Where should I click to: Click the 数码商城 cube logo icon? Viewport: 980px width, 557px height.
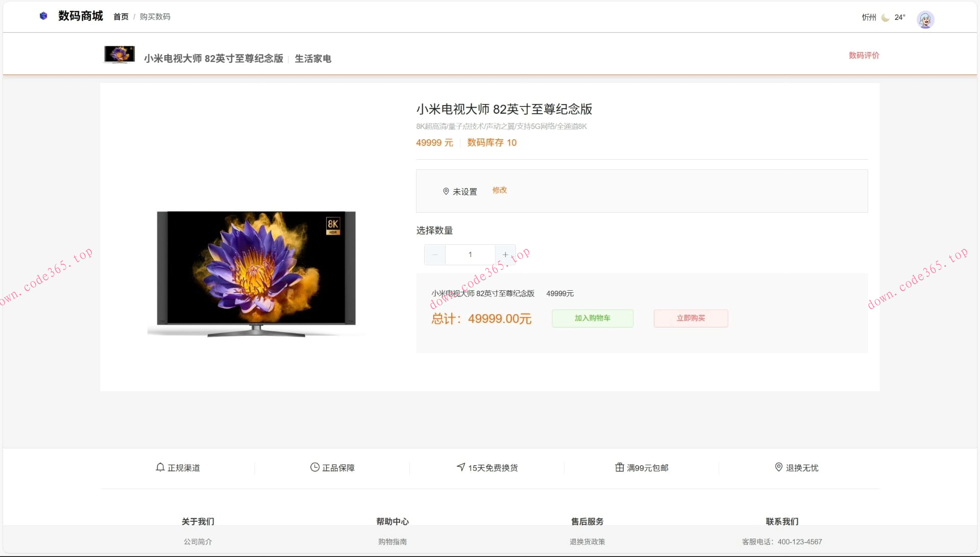(x=44, y=16)
